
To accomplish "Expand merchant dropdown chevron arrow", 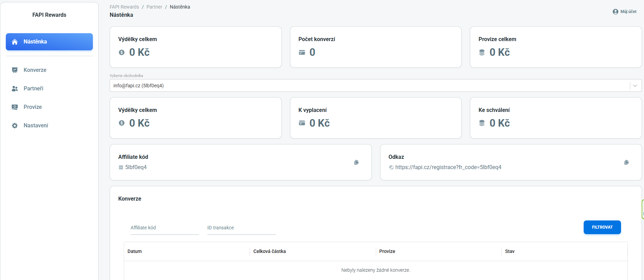I will 635,86.
